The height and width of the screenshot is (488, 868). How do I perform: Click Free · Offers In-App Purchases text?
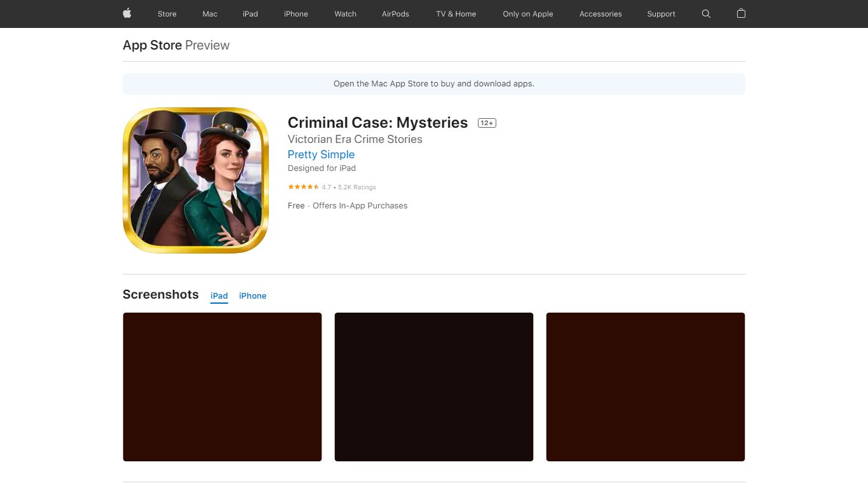click(x=348, y=206)
